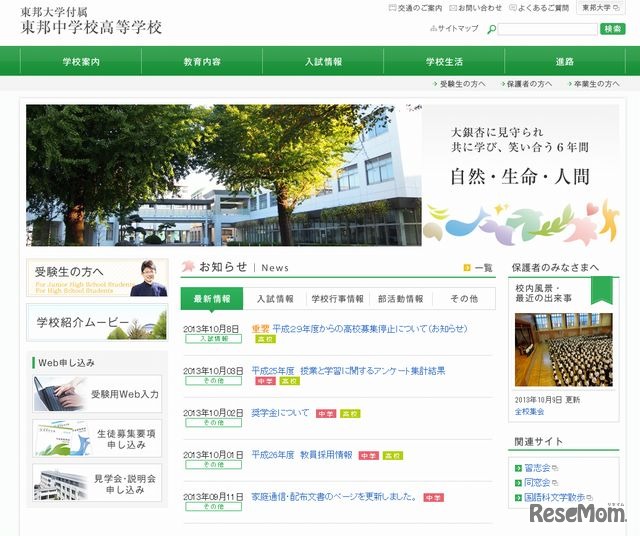The width and height of the screenshot is (640, 536).
Task: Focus the site search text field
Action: 548,29
